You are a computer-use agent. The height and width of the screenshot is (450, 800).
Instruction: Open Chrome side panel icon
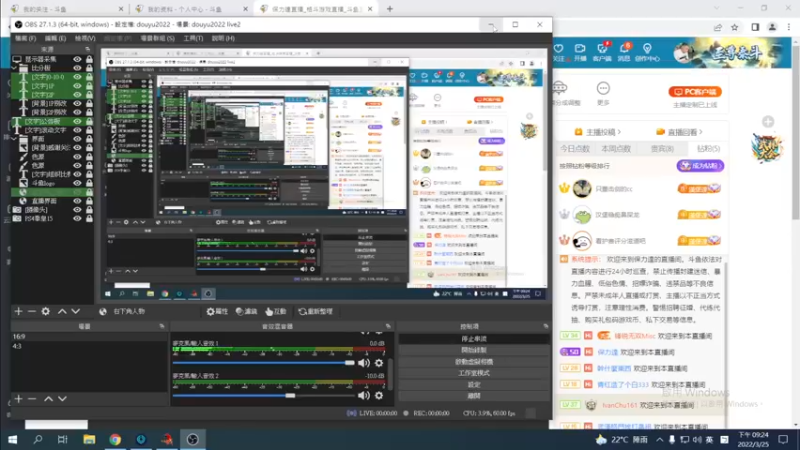tap(755, 28)
